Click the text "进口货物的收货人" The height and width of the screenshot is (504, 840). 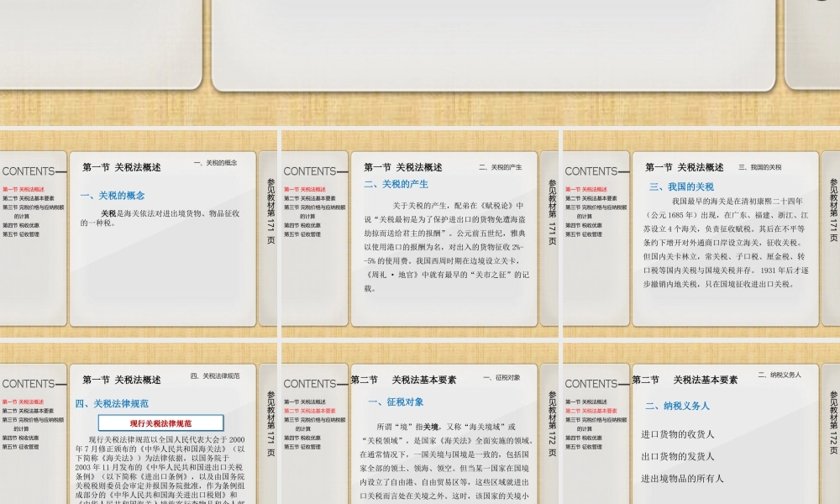pyautogui.click(x=677, y=434)
